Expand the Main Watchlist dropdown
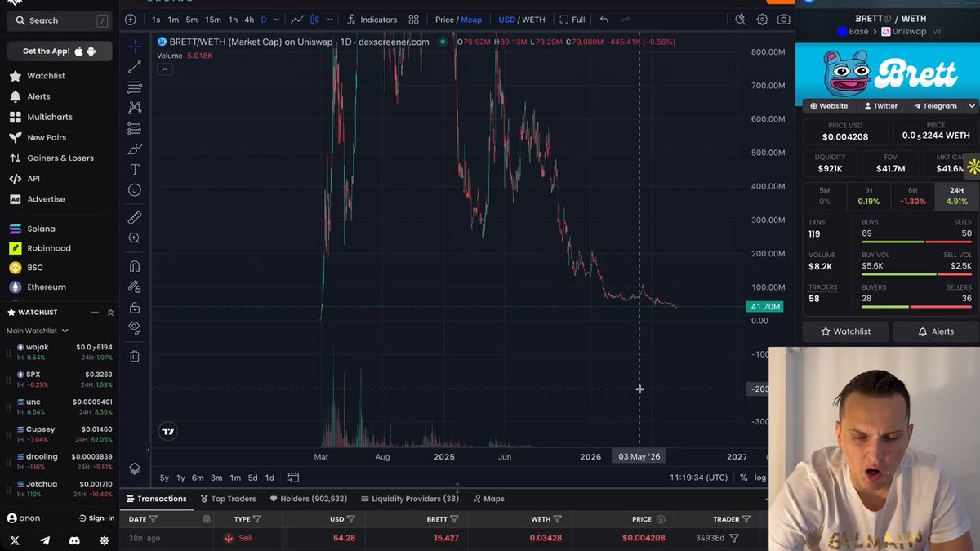The width and height of the screenshot is (980, 551). pyautogui.click(x=38, y=331)
